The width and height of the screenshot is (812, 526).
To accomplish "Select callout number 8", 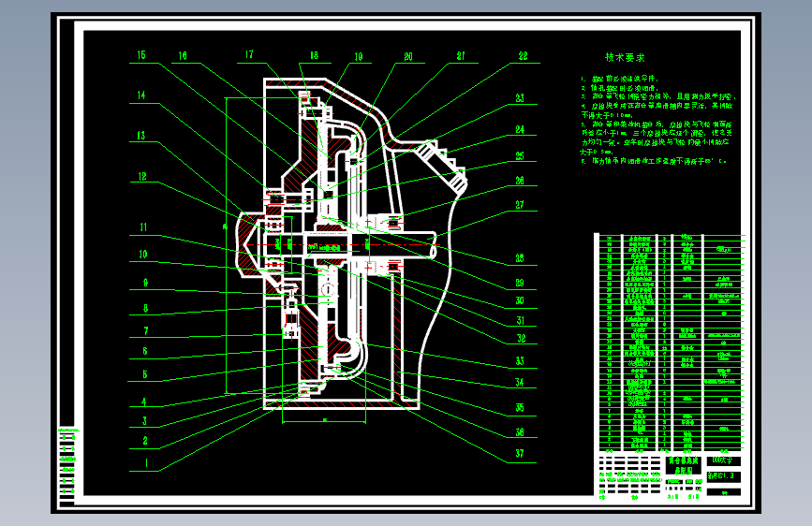I will [x=145, y=308].
